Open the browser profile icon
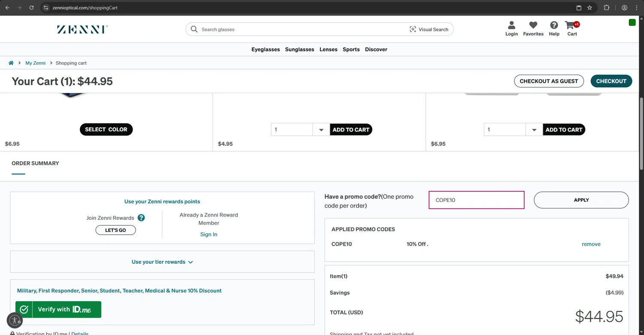The width and height of the screenshot is (644, 335). pyautogui.click(x=625, y=8)
